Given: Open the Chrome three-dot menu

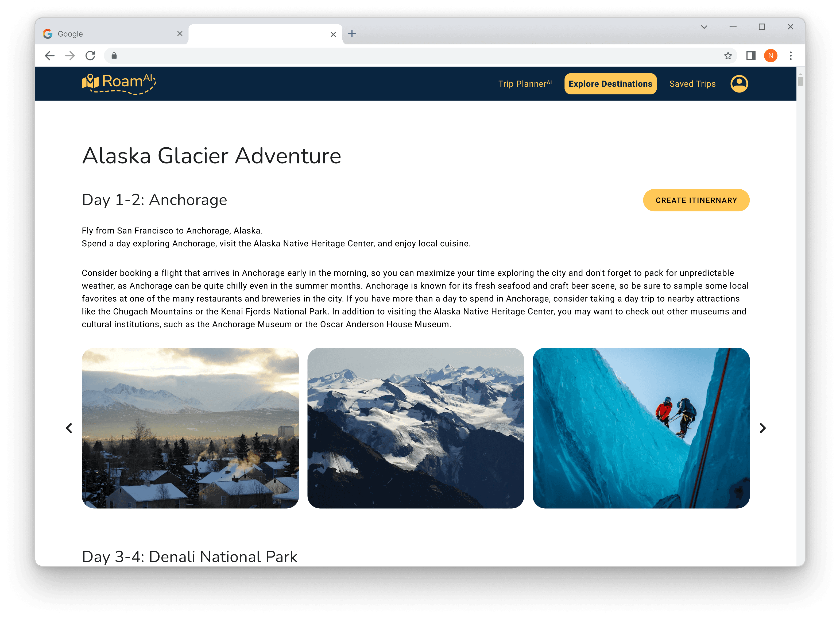Looking at the screenshot, I should 790,56.
